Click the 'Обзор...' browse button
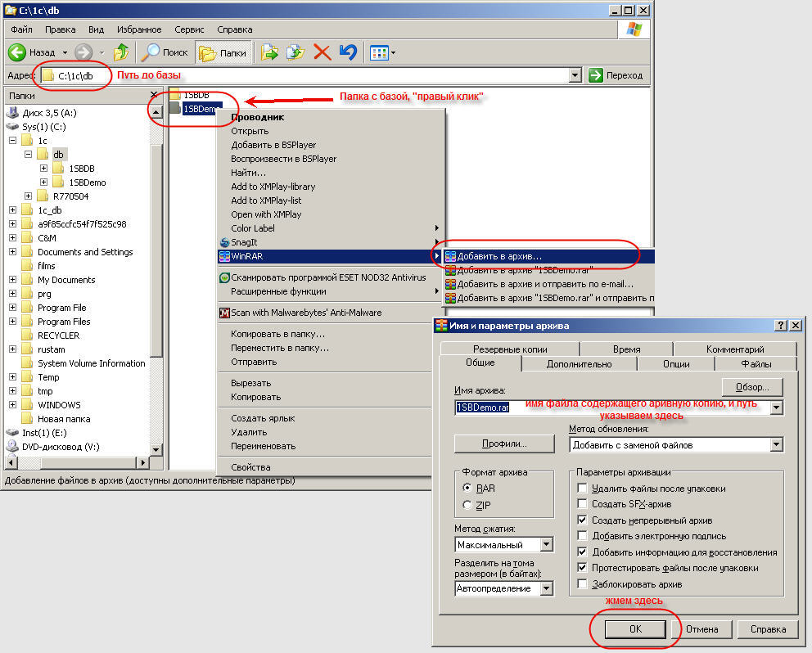Image resolution: width=812 pixels, height=653 pixels. coord(751,387)
